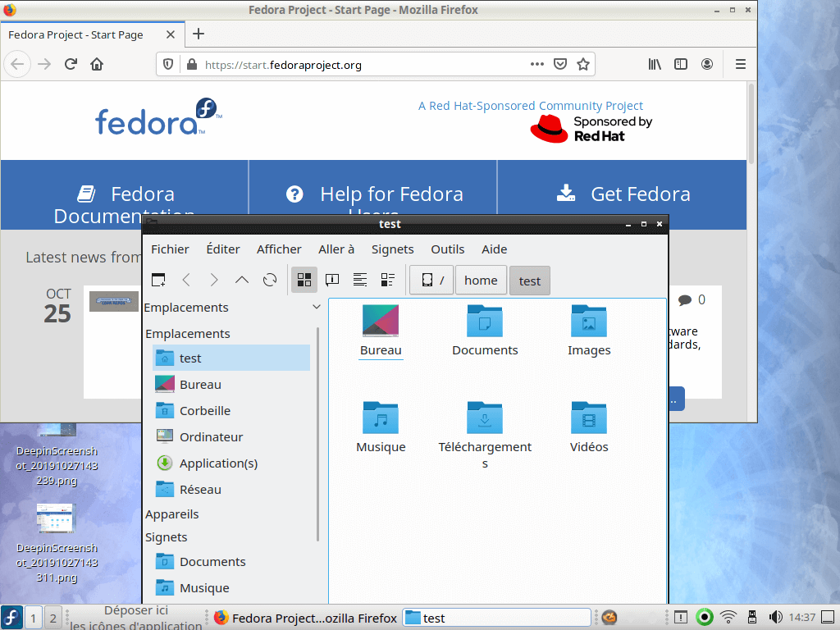Viewport: 840px width, 630px height.
Task: Click the Get Fedora link
Action: pyautogui.click(x=623, y=194)
